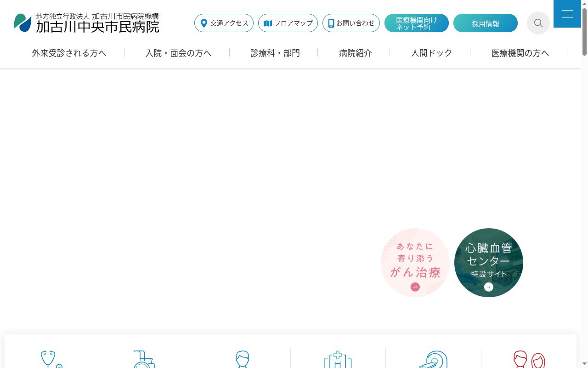Click the MRI scanner icon card
Image resolution: width=588 pixels, height=368 pixels.
click(x=433, y=359)
